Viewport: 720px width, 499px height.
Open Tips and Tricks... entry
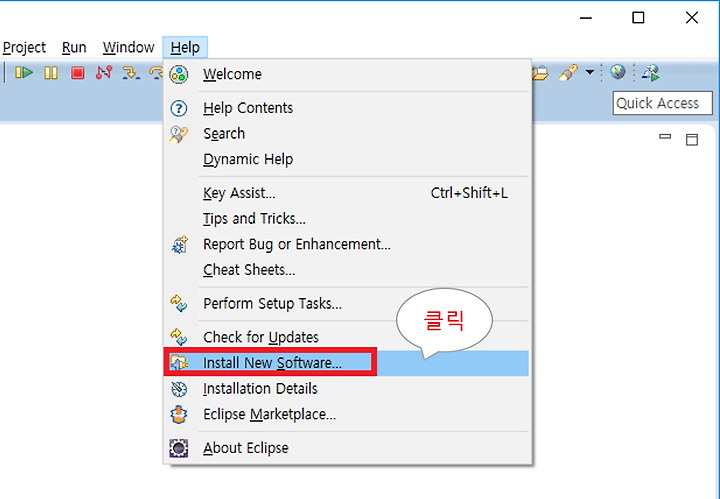(x=347, y=219)
